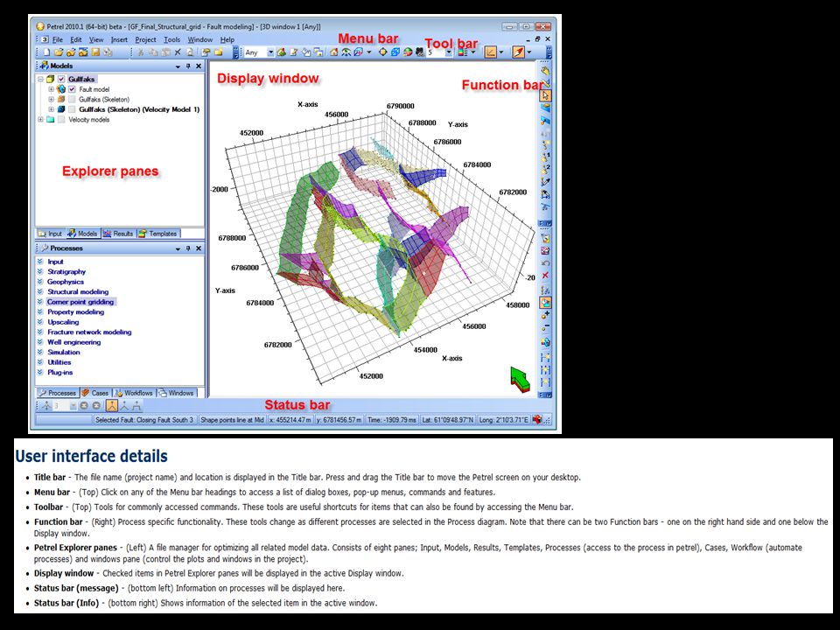Switch to the Templates tab

pyautogui.click(x=158, y=234)
